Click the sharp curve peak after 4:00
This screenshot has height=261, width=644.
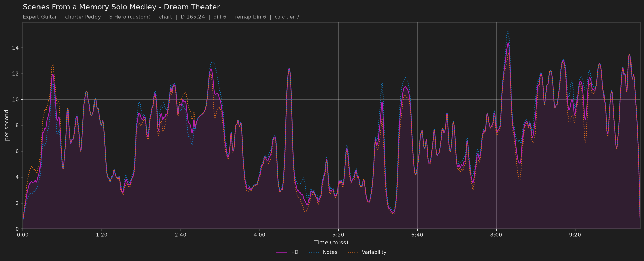click(289, 69)
